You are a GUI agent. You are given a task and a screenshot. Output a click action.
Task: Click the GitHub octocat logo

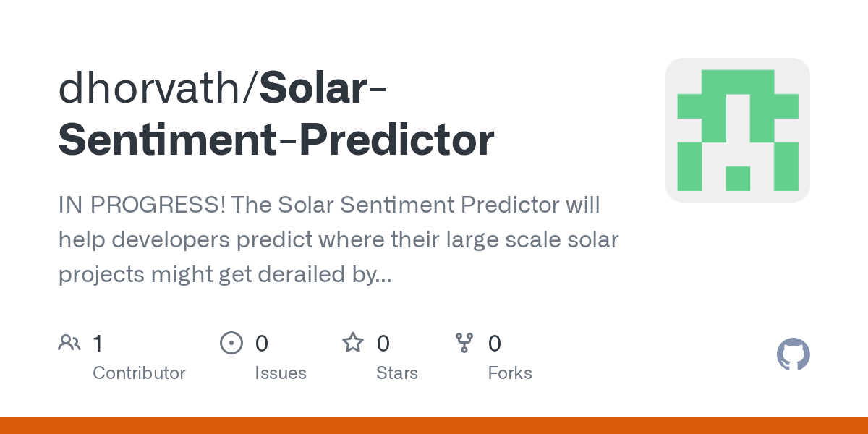point(793,354)
